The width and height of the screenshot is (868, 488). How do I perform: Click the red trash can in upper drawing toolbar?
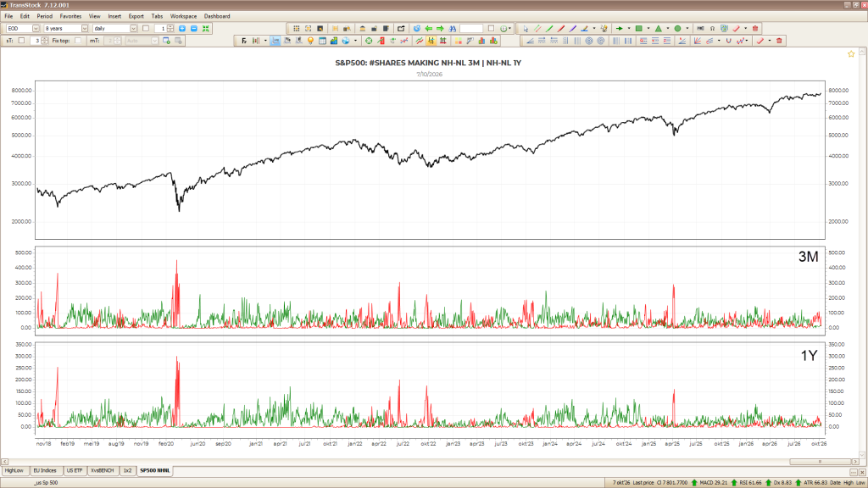pos(755,28)
